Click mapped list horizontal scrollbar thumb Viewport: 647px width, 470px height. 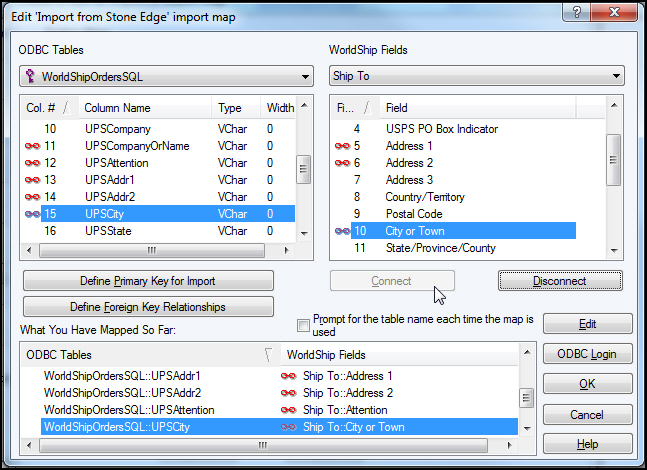click(263, 445)
